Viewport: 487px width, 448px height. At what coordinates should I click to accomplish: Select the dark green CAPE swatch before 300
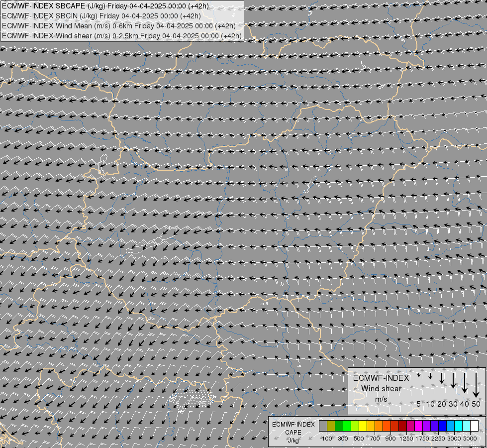339,426
